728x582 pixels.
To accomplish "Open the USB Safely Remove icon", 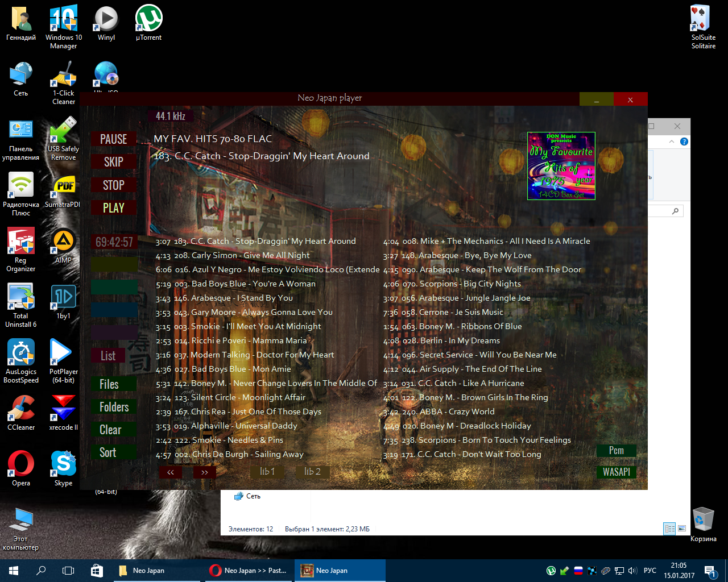I will pos(63,139).
